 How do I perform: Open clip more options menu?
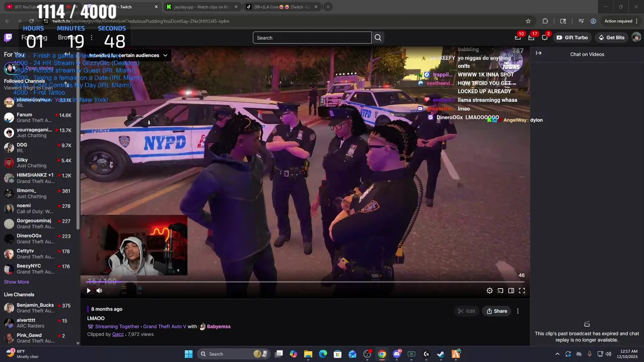pyautogui.click(x=518, y=311)
